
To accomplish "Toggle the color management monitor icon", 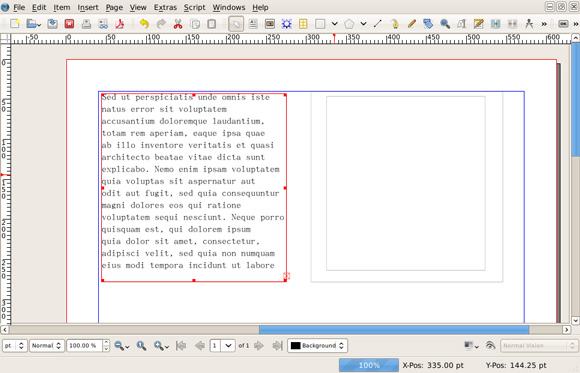I will click(x=469, y=346).
